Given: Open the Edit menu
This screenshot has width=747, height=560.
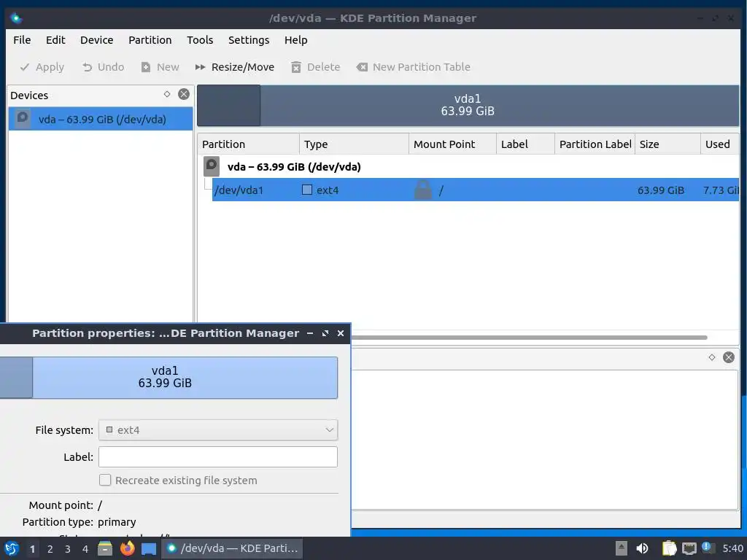Looking at the screenshot, I should [55, 40].
